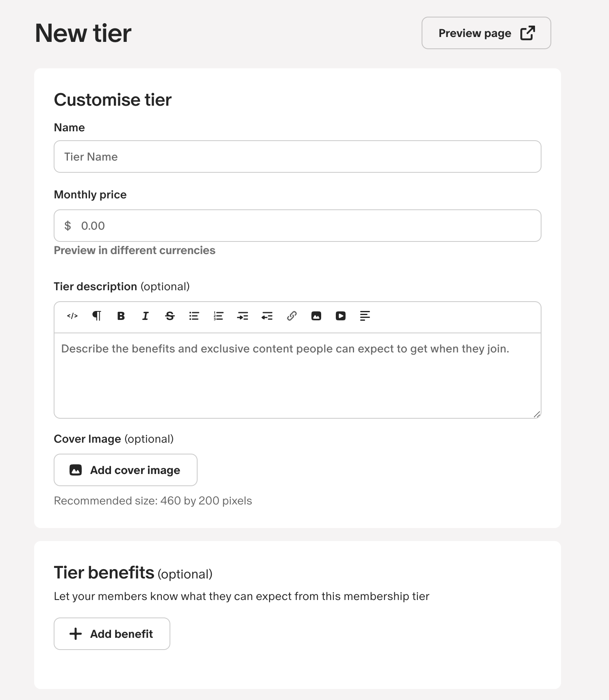Insert an image into the description
The image size is (609, 700).
(x=316, y=316)
